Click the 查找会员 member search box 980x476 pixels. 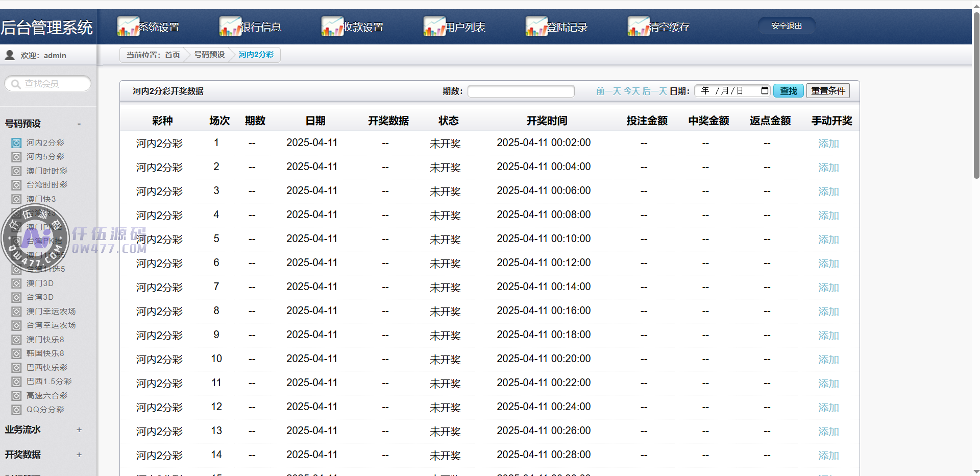tap(48, 84)
